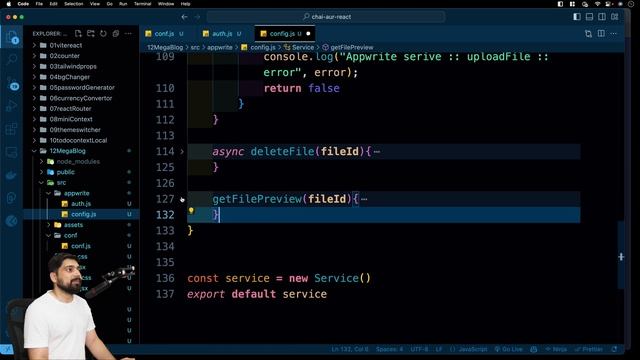Collapse the appwrite folder
The width and height of the screenshot is (640, 360).
pyautogui.click(x=76, y=193)
